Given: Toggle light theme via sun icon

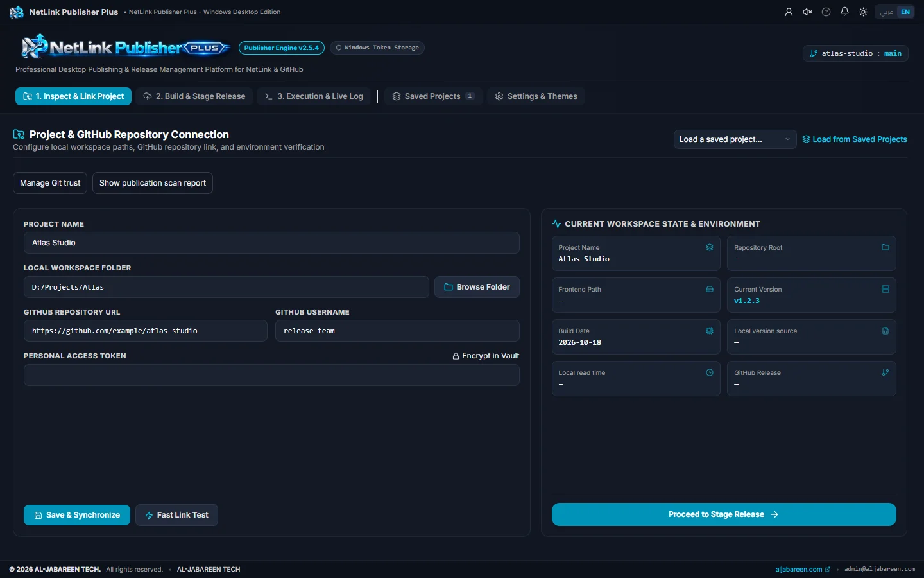Looking at the screenshot, I should (x=863, y=12).
